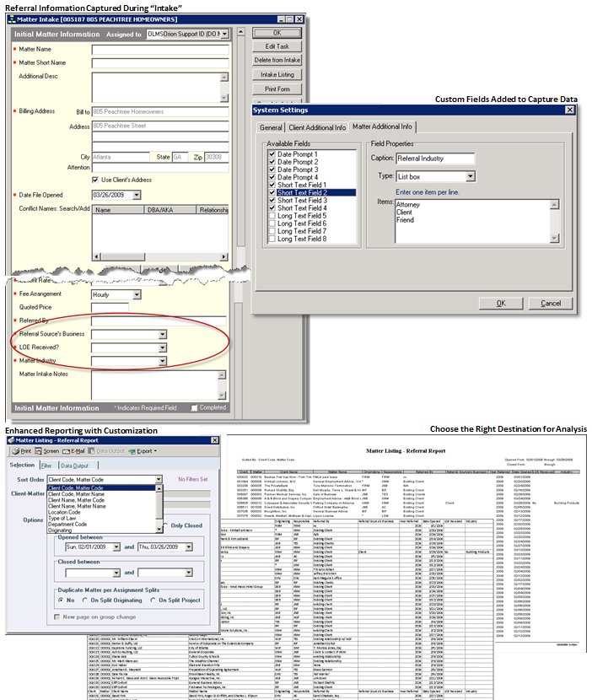Open field Type List box dropdown
Screen dimensions: 592x700
click(470, 177)
